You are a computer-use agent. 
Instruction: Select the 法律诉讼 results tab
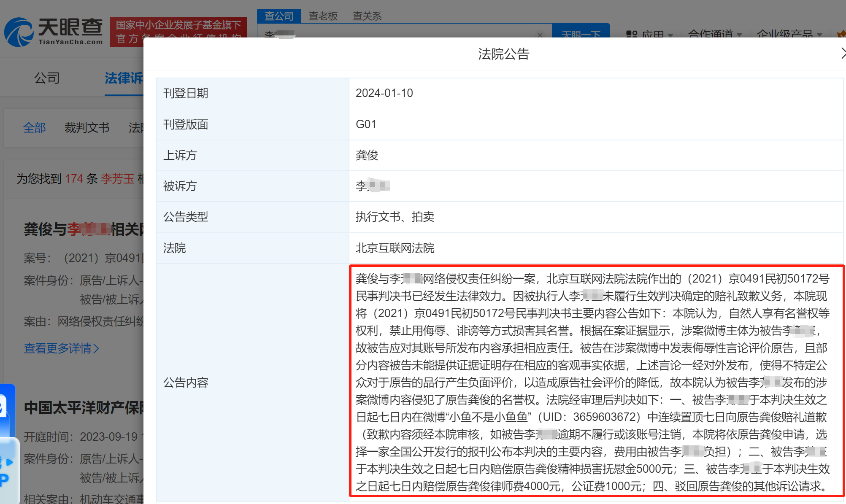point(124,78)
